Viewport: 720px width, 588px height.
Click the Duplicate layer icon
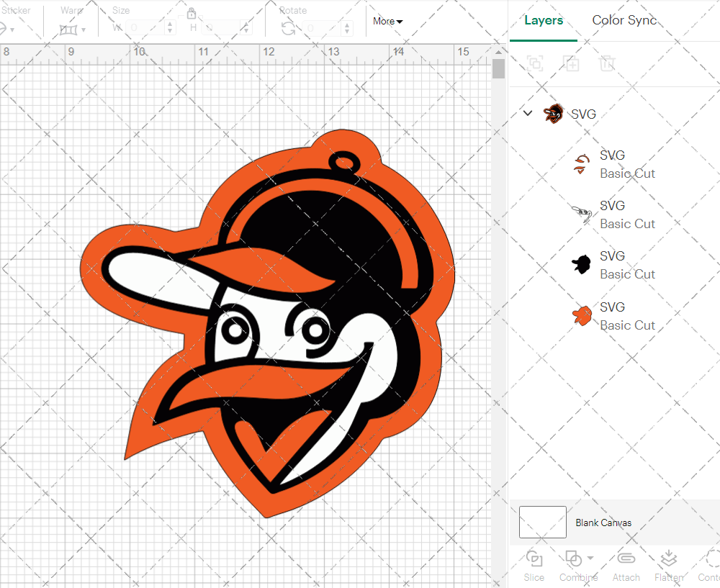coord(572,63)
